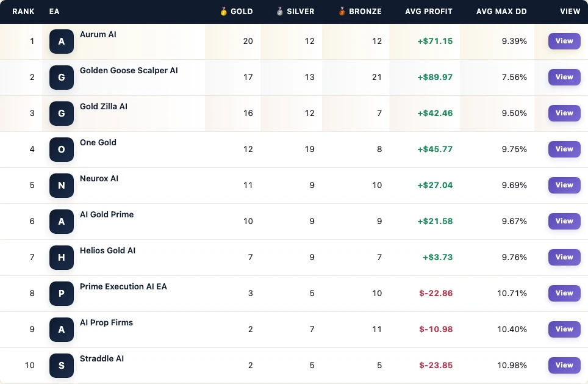588x384 pixels.
Task: Click the Golden Goose Scalper AI avatar
Action: coord(62,78)
